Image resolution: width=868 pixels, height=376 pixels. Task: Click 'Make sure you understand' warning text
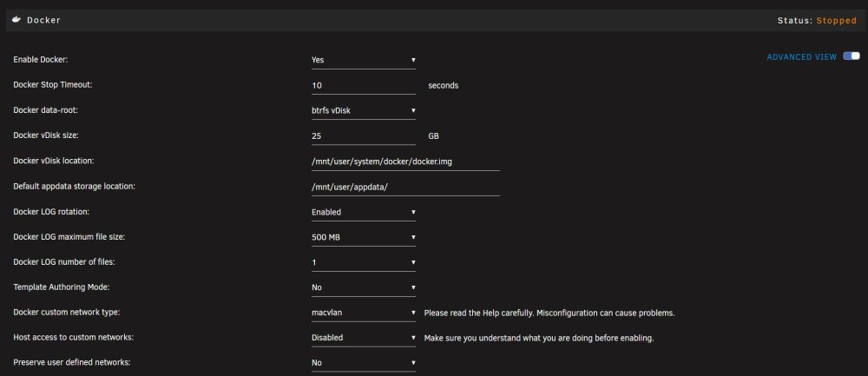[x=539, y=338]
